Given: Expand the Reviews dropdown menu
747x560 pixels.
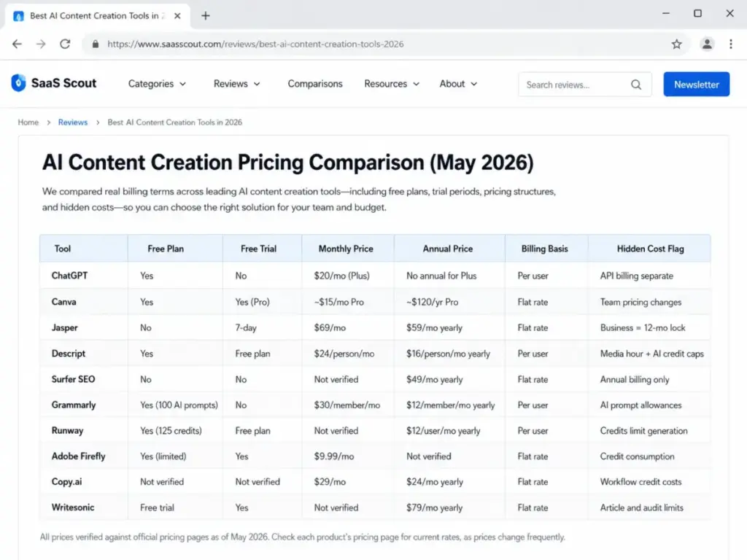Looking at the screenshot, I should click(237, 84).
